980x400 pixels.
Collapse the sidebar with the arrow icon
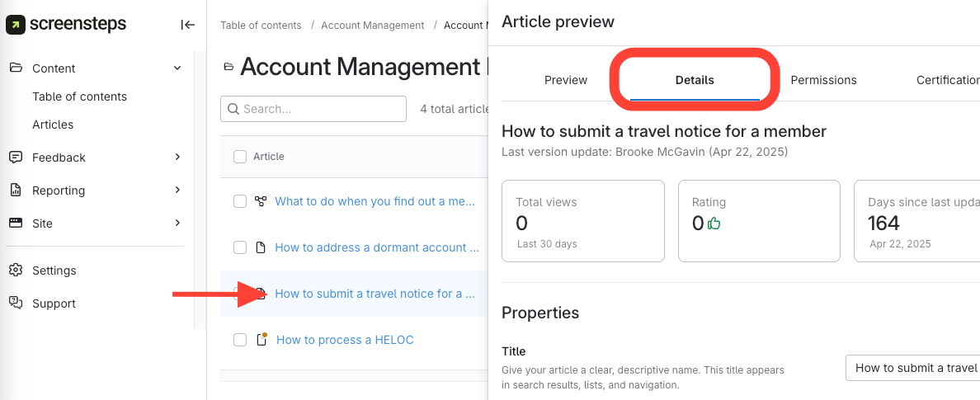[187, 25]
